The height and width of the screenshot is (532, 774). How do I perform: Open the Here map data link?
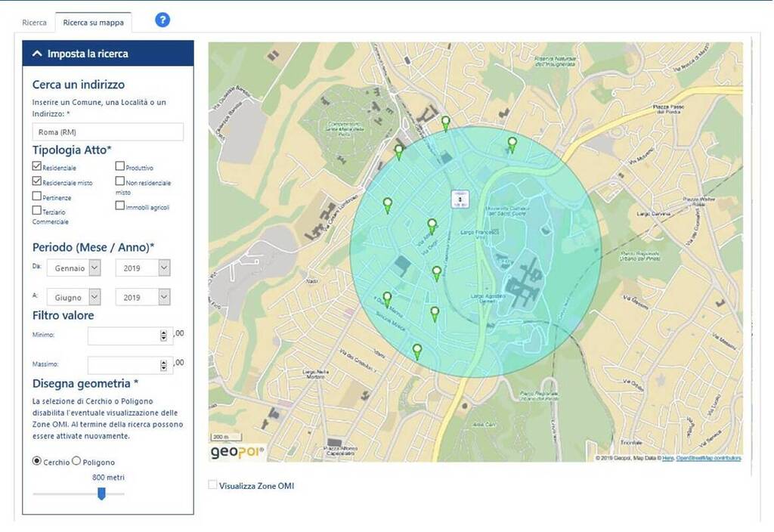[668, 458]
